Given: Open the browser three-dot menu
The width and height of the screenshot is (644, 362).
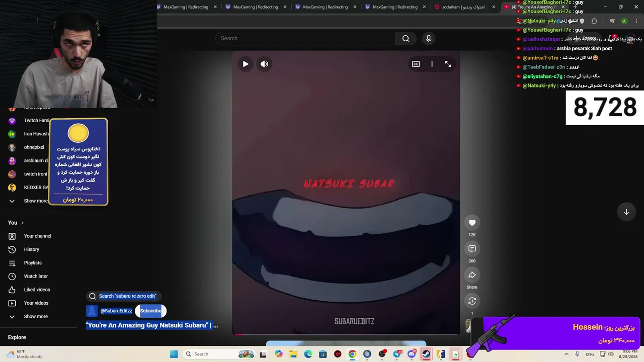Looking at the screenshot, I should [x=636, y=21].
